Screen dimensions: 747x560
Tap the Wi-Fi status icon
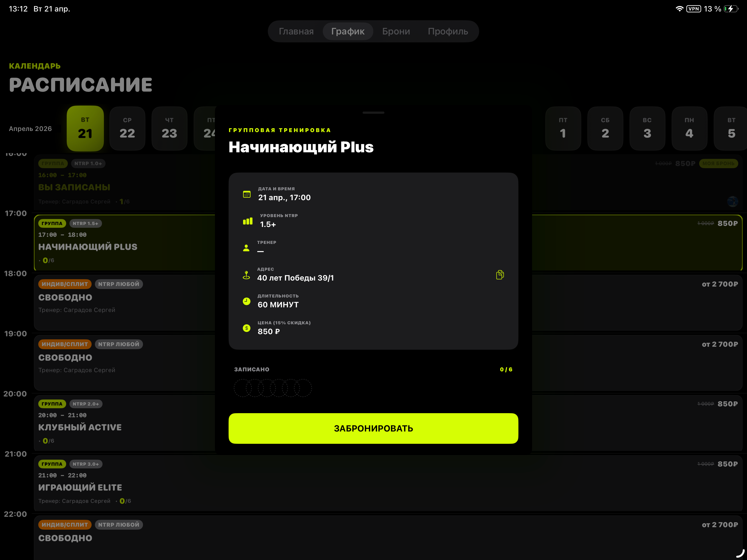click(x=679, y=9)
